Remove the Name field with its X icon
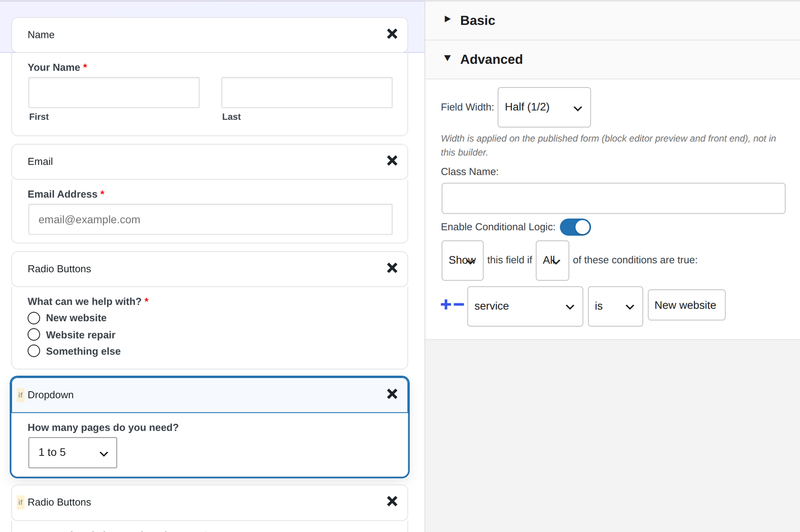Viewport: 800px width, 532px height. coord(392,34)
